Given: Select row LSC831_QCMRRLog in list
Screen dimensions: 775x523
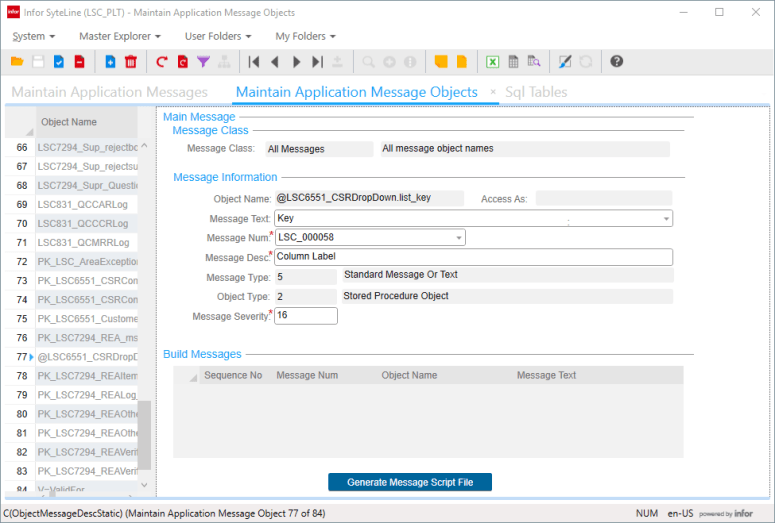Looking at the screenshot, I should coord(86,242).
